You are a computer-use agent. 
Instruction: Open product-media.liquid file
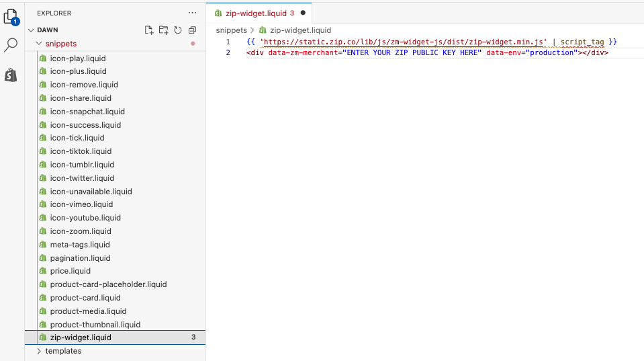coord(115,311)
